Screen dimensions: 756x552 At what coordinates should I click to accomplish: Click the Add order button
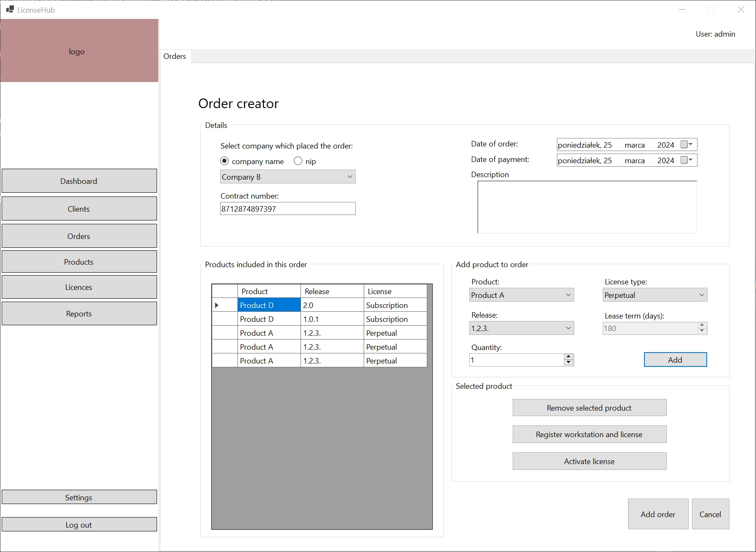pyautogui.click(x=658, y=514)
